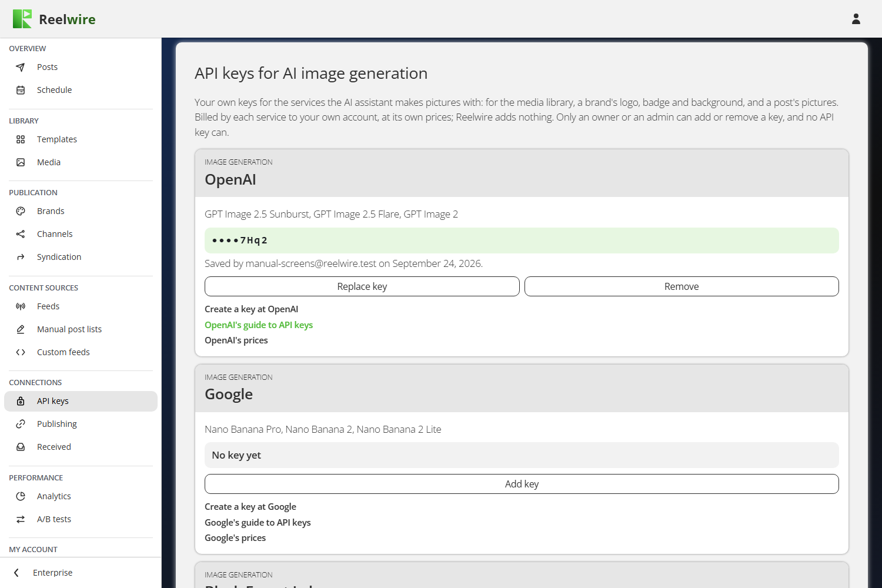Open the Received page
882x588 pixels.
(81, 447)
